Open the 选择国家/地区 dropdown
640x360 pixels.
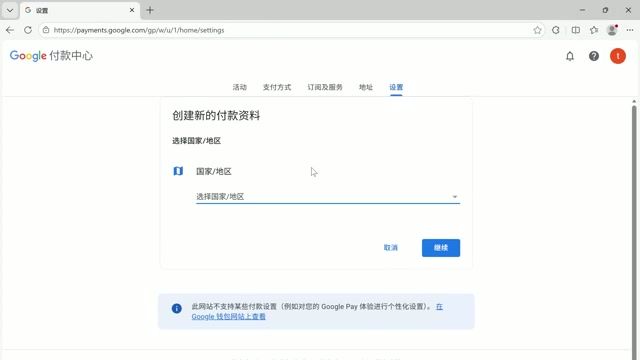coord(328,196)
